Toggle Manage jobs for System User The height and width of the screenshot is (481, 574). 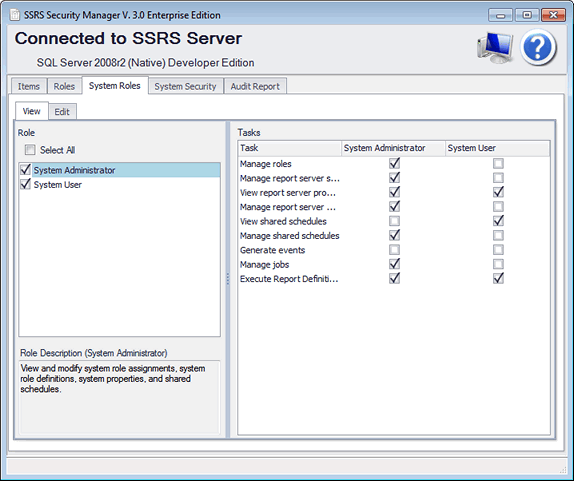(x=498, y=264)
